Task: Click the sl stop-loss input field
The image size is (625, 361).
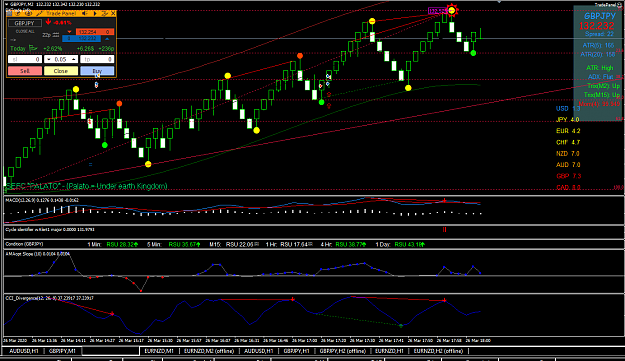Action: [25, 59]
